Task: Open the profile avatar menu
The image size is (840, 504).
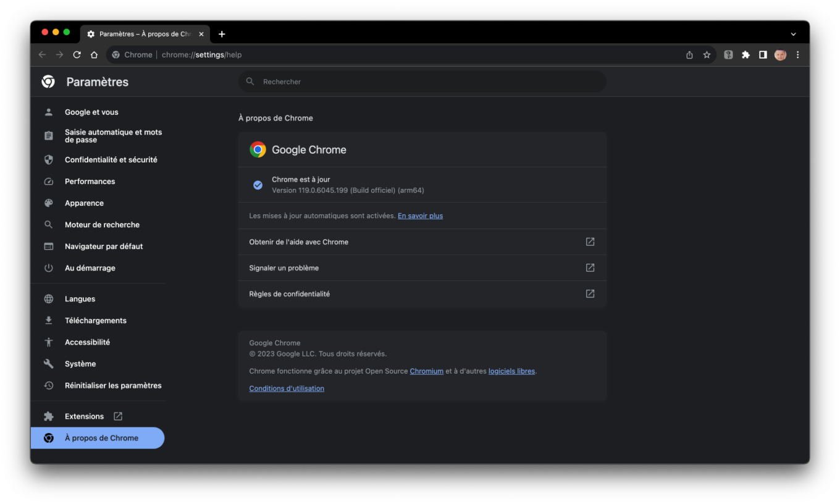Action: [780, 55]
